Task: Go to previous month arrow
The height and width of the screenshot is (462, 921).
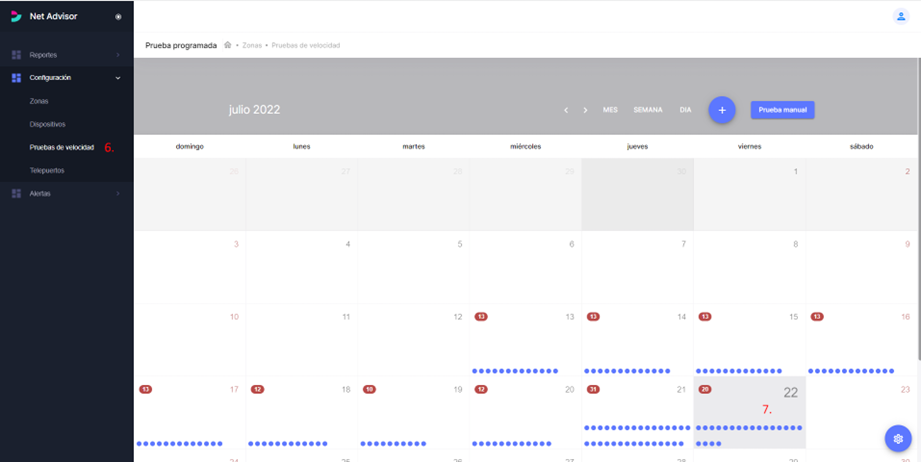Action: click(566, 110)
